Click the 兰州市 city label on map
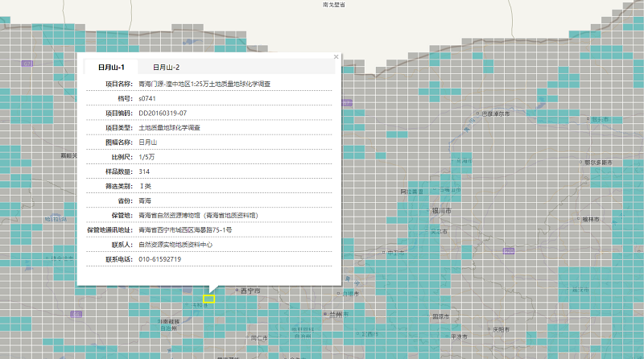 pos(339,314)
